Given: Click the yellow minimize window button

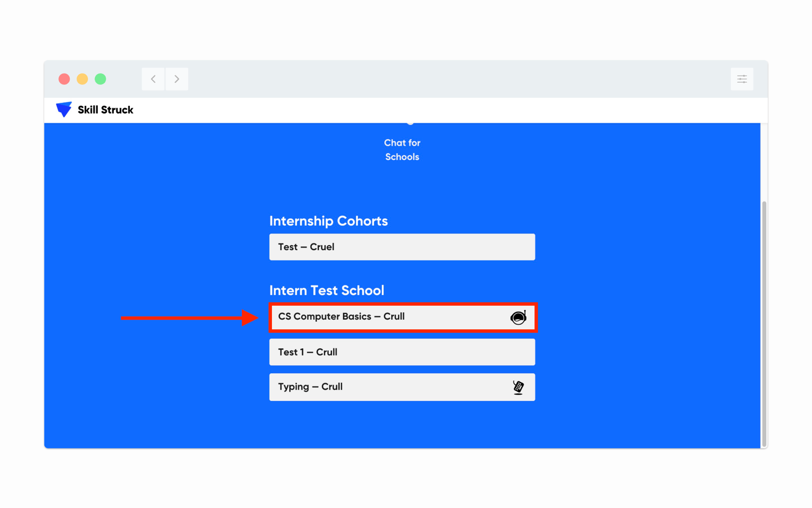Looking at the screenshot, I should point(82,79).
